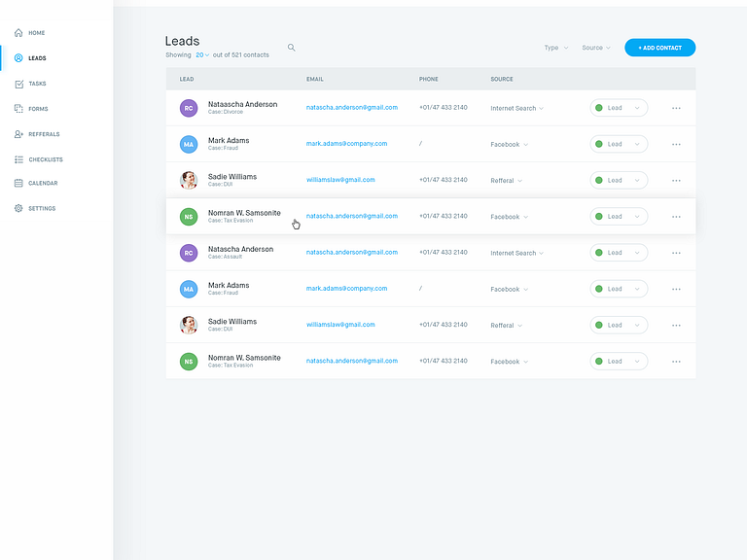
Task: Click "Case: Divorce" text
Action: pos(226,112)
